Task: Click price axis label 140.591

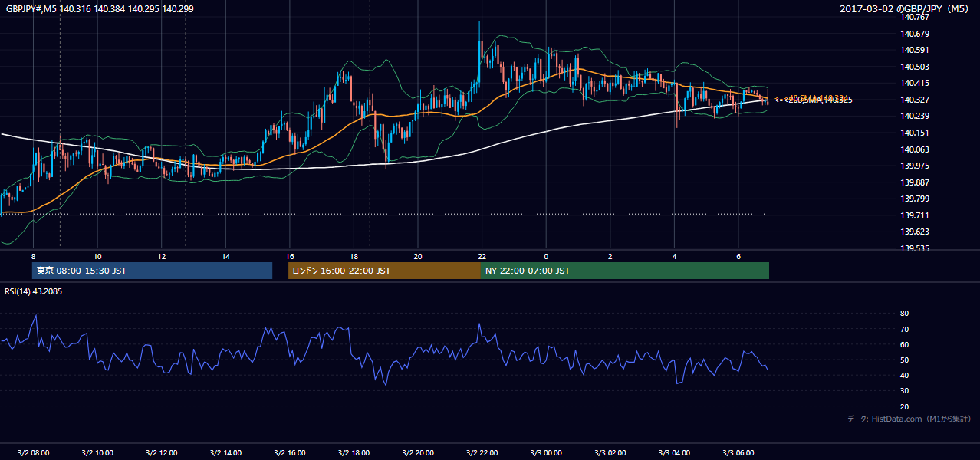Action: click(916, 50)
